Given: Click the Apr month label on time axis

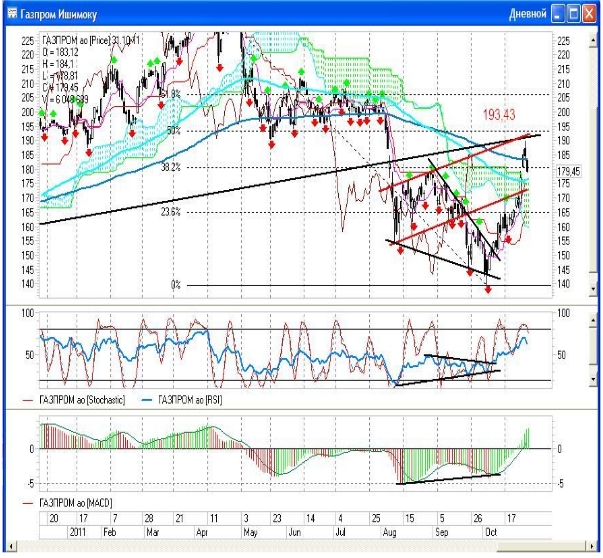Looking at the screenshot, I should (202, 532).
